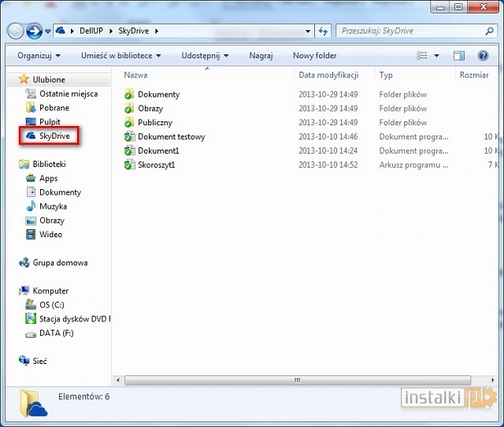This screenshot has width=504, height=427.
Task: Click the Forward navigation arrow button
Action: coord(35,32)
